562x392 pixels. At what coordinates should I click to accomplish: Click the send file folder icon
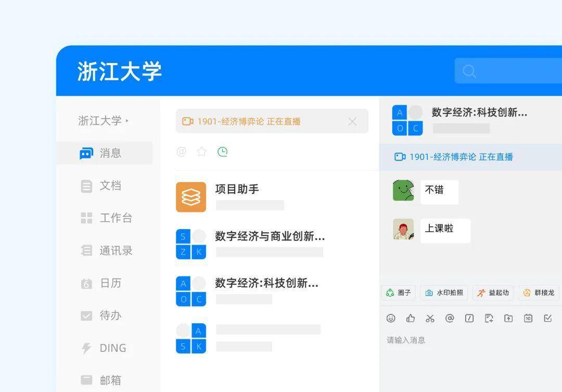point(508,318)
